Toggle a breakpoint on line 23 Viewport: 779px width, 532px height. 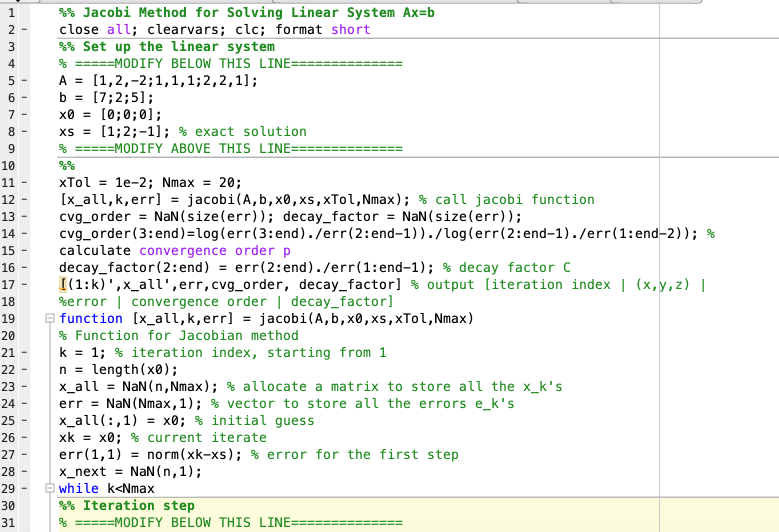click(23, 386)
